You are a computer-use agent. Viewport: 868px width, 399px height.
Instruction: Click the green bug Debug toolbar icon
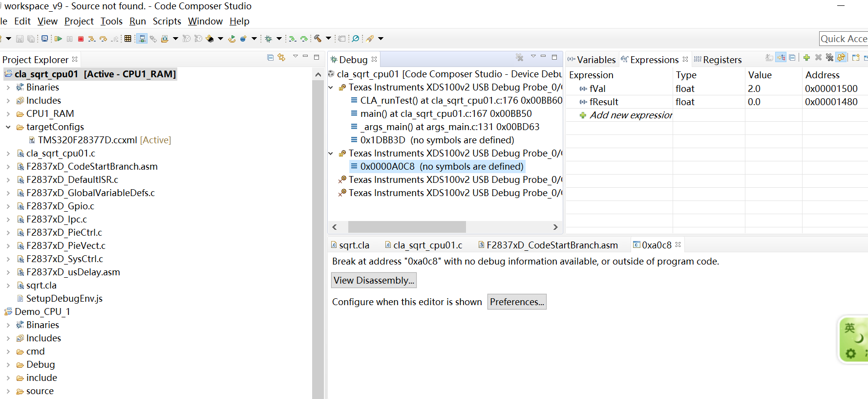pos(268,39)
